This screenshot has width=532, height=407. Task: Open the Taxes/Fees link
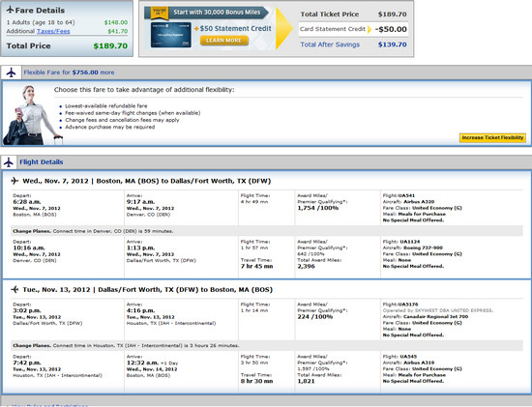point(53,31)
